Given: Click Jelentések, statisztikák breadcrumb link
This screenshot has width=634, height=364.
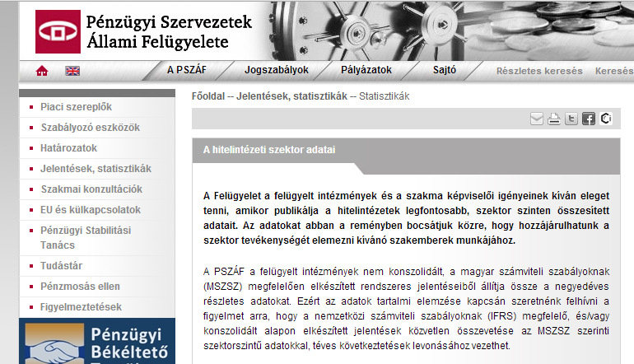Looking at the screenshot, I should 292,96.
